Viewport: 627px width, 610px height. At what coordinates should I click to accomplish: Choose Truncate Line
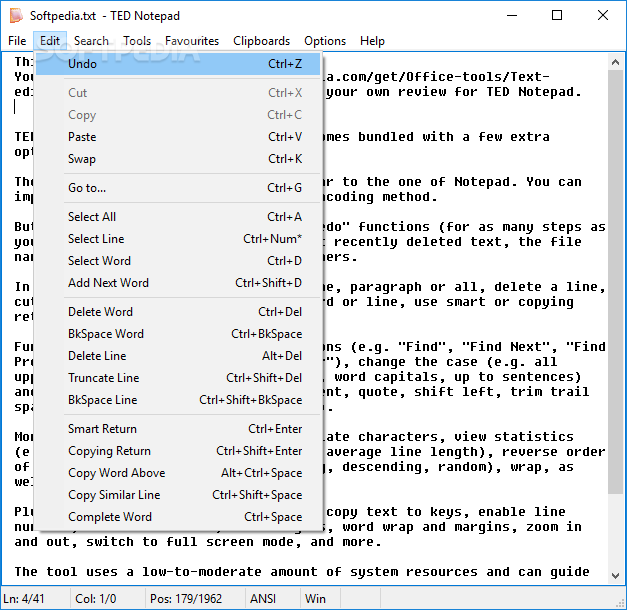[x=178, y=378]
